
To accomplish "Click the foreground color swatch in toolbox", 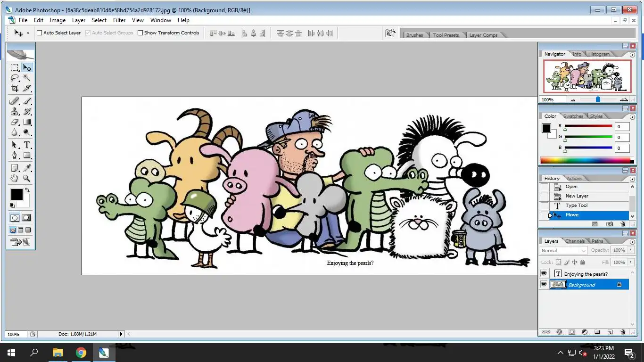I will pos(17,194).
